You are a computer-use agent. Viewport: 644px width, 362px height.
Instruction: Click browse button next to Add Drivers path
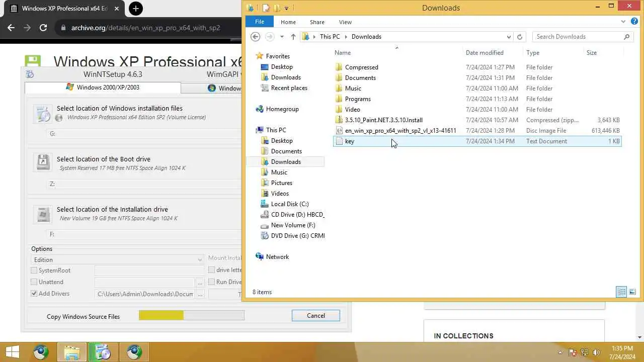201,294
